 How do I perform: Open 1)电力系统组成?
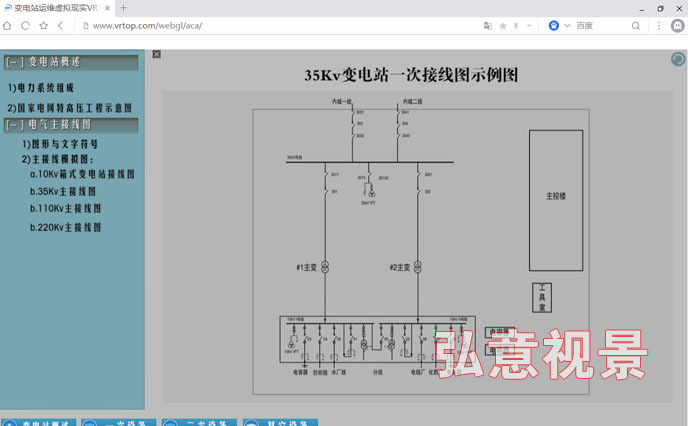41,88
